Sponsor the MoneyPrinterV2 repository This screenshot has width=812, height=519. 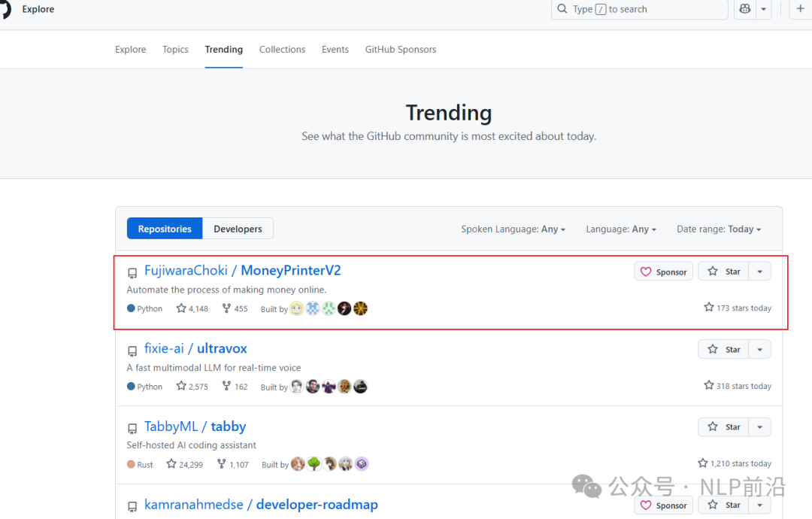tap(663, 272)
